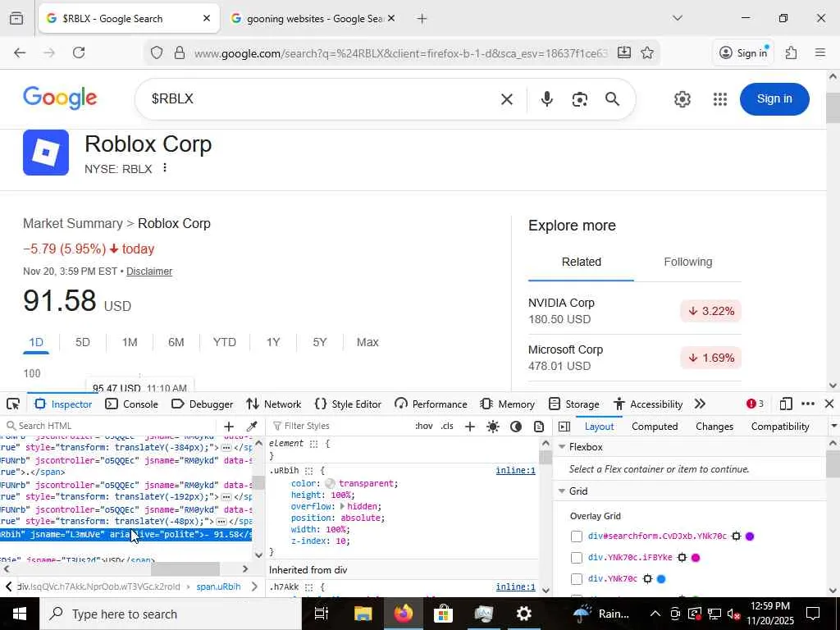Click the grid target icon for div.YNk70c.iFBYke
The width and height of the screenshot is (840, 630).
click(x=682, y=557)
